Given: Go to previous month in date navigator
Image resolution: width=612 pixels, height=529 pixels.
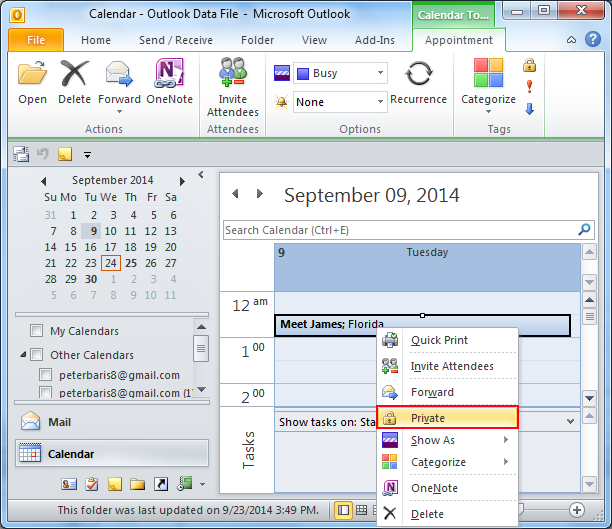Looking at the screenshot, I should [x=44, y=181].
